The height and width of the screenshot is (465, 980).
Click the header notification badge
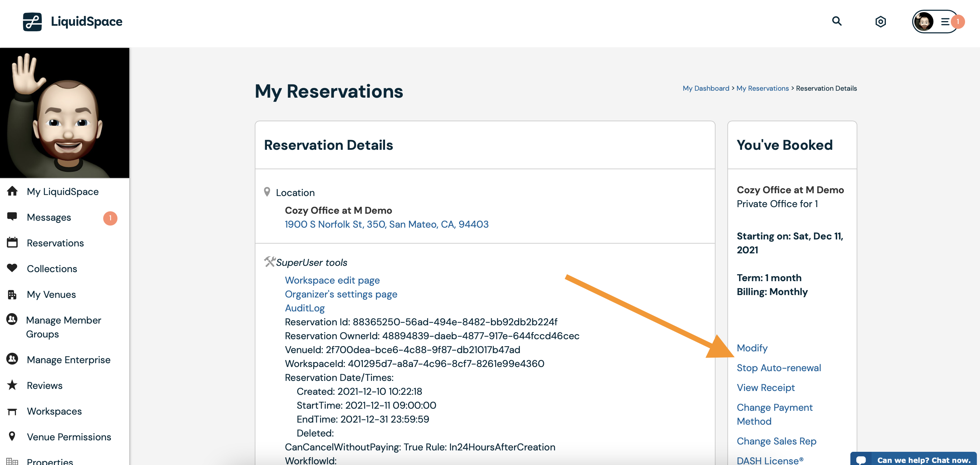pos(957,22)
